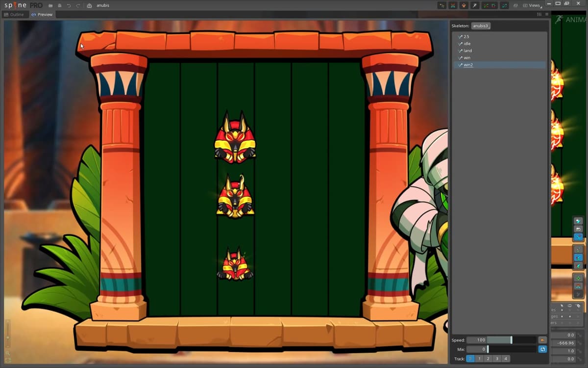Screen dimensions: 588x368
Task: Redo the last undone action
Action: (x=77, y=5)
